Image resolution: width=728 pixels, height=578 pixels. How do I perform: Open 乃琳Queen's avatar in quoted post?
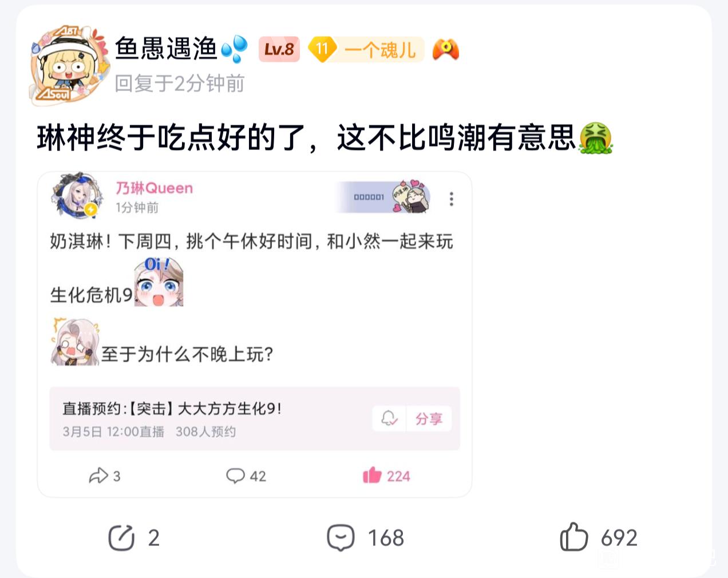(78, 195)
